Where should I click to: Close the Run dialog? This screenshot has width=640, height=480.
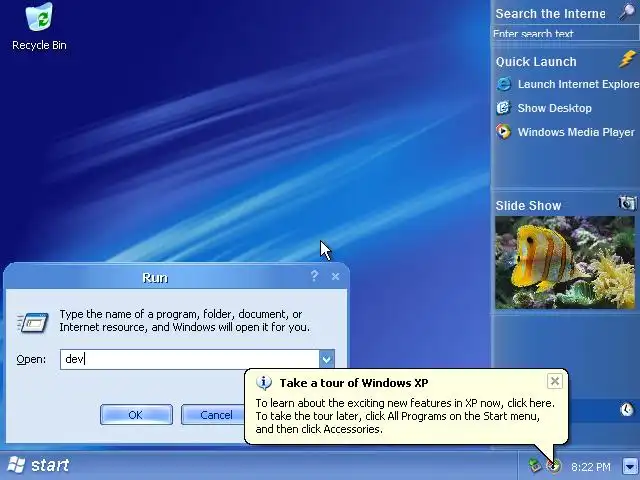336,277
